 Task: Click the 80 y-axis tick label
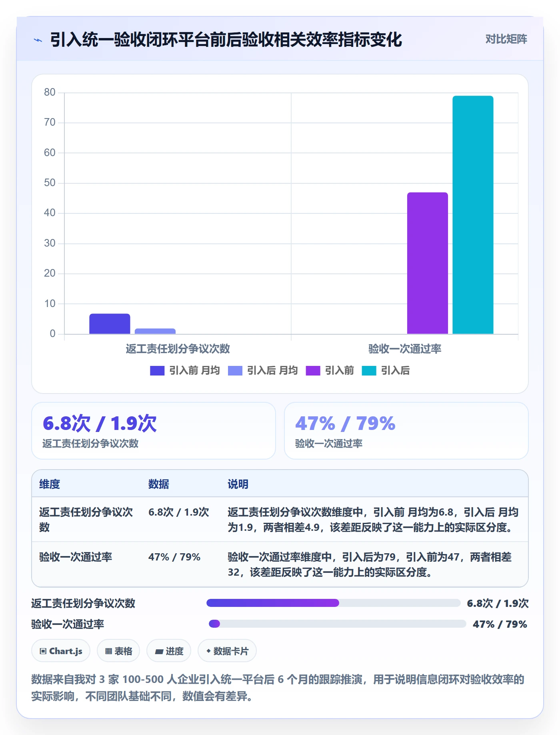pyautogui.click(x=50, y=92)
